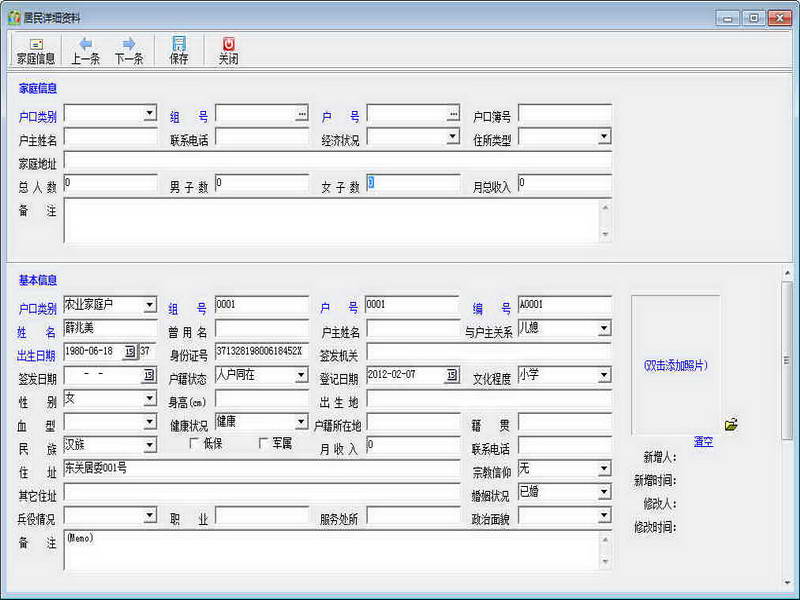Go to next record with 下一条
Viewport: 800px width, 600px height.
(129, 51)
